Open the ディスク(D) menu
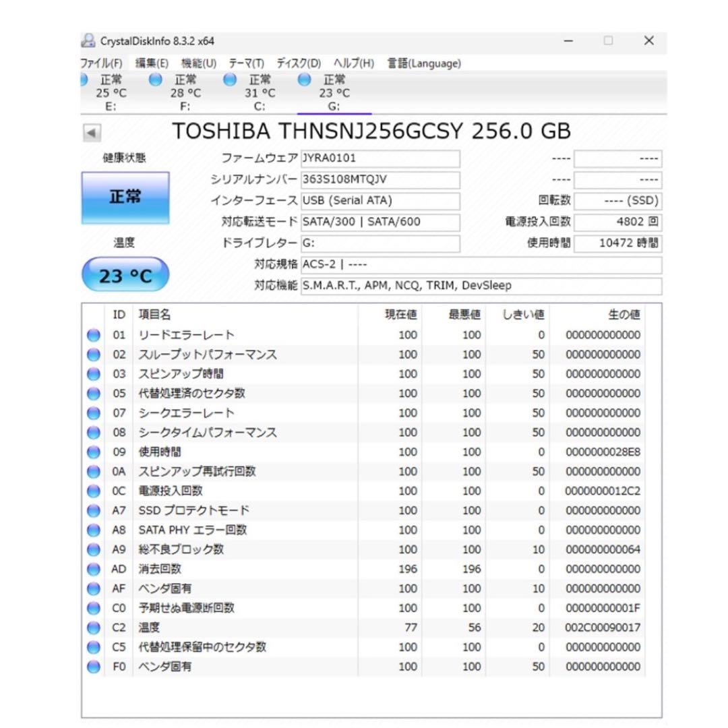The image size is (728, 728). [299, 63]
